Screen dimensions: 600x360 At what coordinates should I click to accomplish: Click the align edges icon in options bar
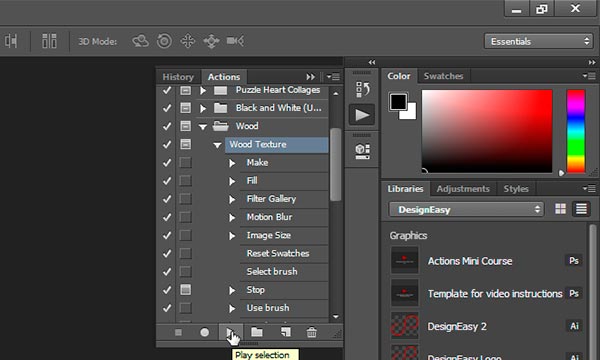[11, 41]
